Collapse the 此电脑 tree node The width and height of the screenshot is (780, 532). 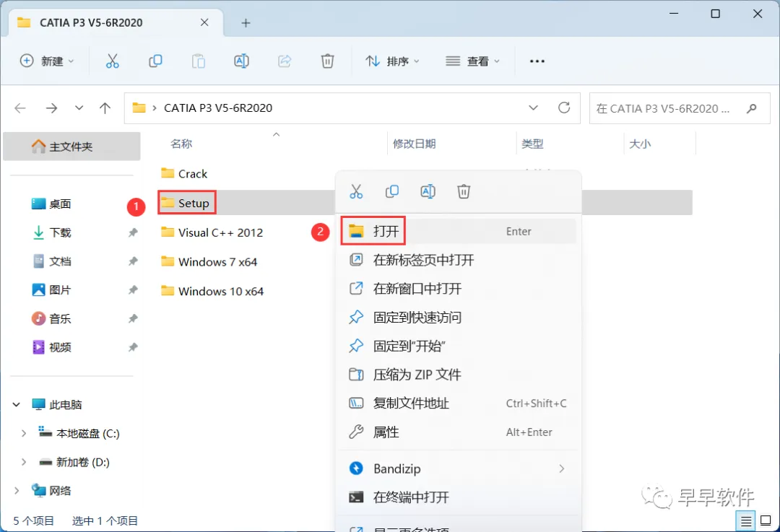click(x=17, y=405)
